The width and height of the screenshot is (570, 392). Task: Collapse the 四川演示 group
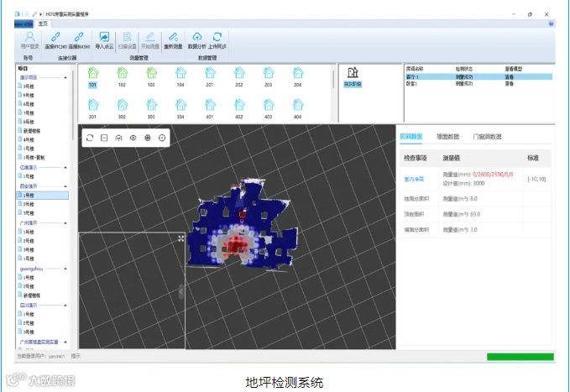(x=65, y=305)
